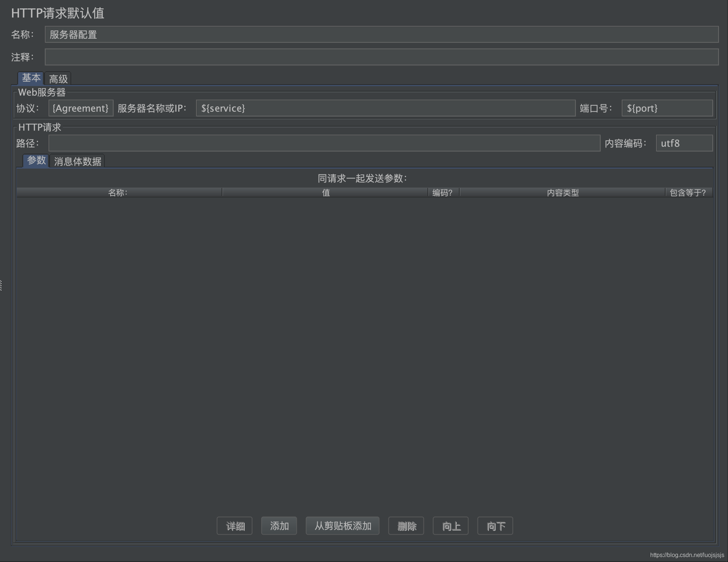This screenshot has width=728, height=562.
Task: Click the 内容类型 column header
Action: [x=562, y=193]
